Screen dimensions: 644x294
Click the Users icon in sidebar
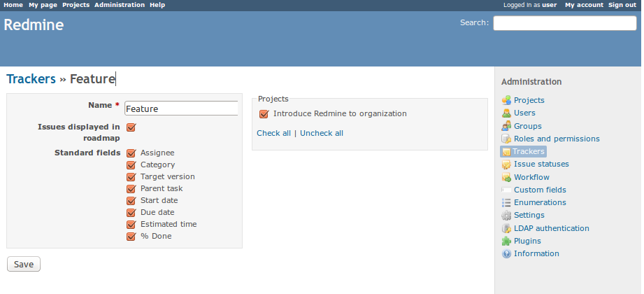[x=506, y=113]
